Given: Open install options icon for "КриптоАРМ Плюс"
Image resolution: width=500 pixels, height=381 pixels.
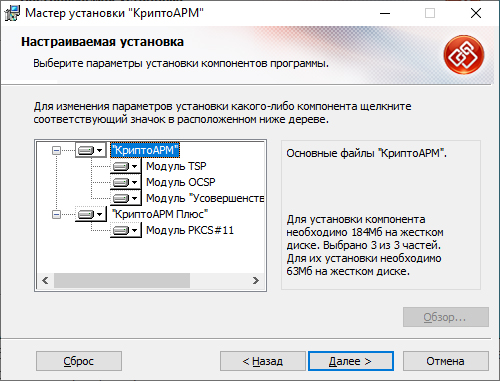Looking at the screenshot, I should 91,214.
